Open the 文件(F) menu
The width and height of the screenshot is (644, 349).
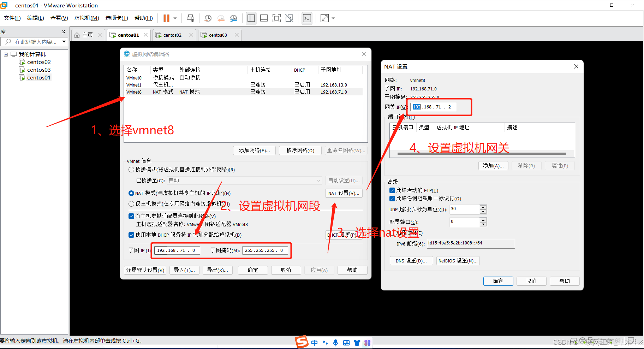coord(12,18)
